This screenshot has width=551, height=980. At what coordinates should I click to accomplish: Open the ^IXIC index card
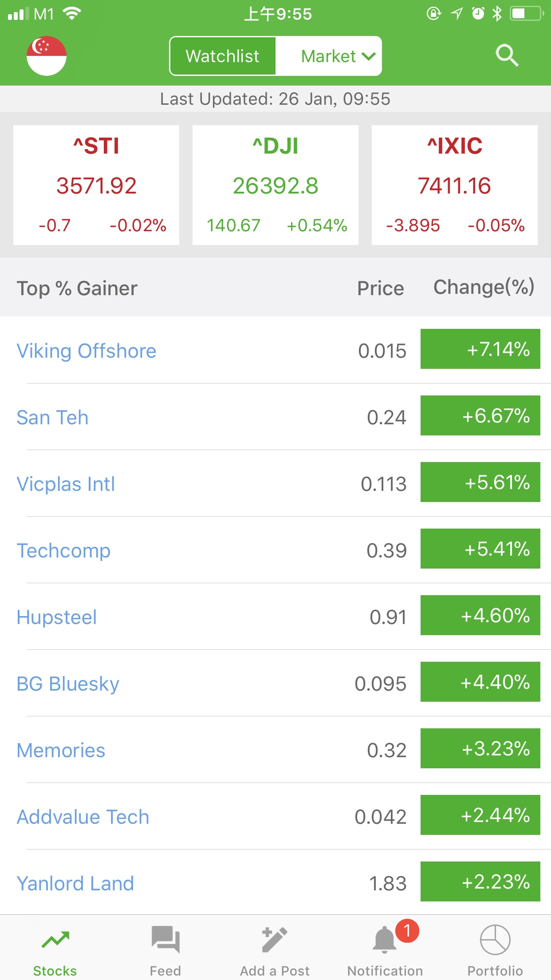pos(455,185)
